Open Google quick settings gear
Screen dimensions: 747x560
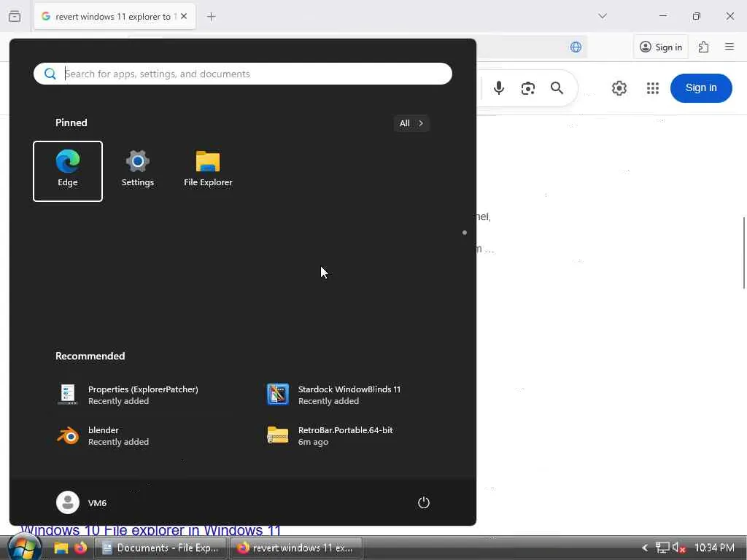pos(619,88)
